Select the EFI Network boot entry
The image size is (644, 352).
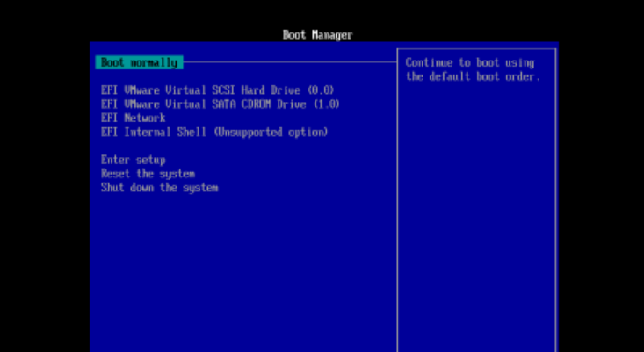pyautogui.click(x=133, y=119)
